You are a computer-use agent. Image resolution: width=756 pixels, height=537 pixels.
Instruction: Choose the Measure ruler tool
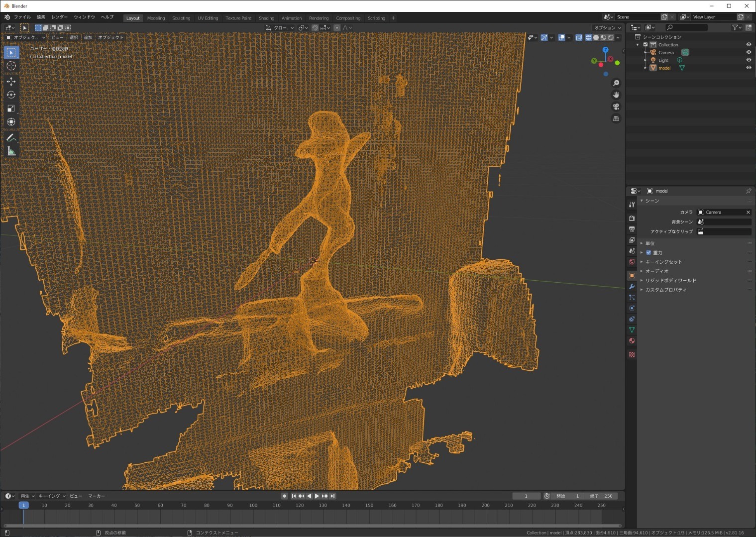(11, 151)
